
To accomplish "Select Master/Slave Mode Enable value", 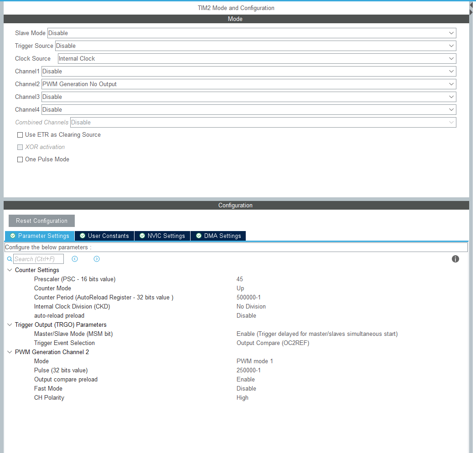I will click(x=317, y=334).
